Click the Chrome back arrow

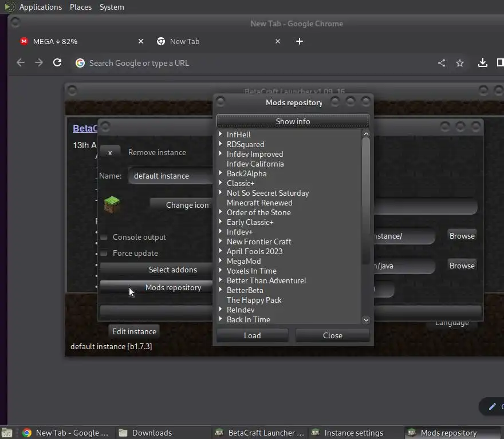(21, 62)
